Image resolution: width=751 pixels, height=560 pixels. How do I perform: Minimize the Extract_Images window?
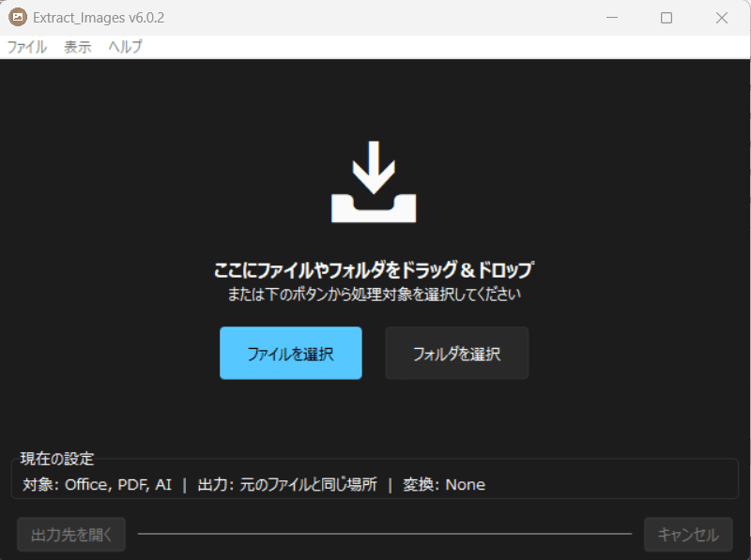click(x=612, y=18)
